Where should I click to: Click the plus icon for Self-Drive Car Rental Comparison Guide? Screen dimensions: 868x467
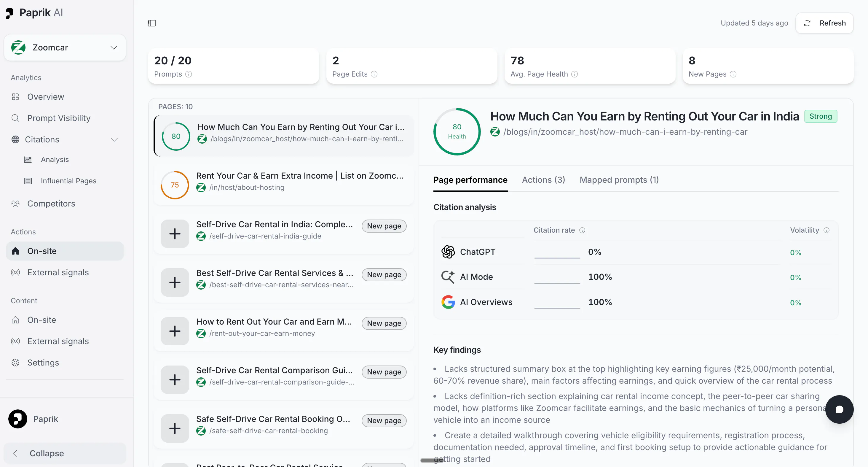[x=175, y=380]
